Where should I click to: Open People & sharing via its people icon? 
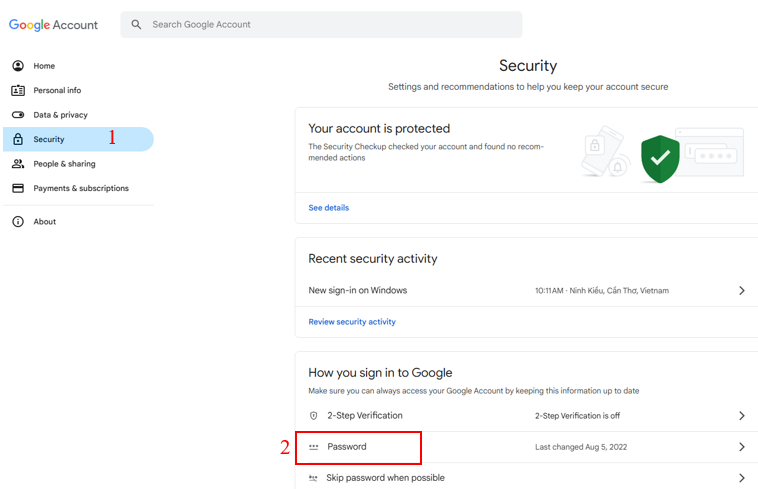point(18,164)
